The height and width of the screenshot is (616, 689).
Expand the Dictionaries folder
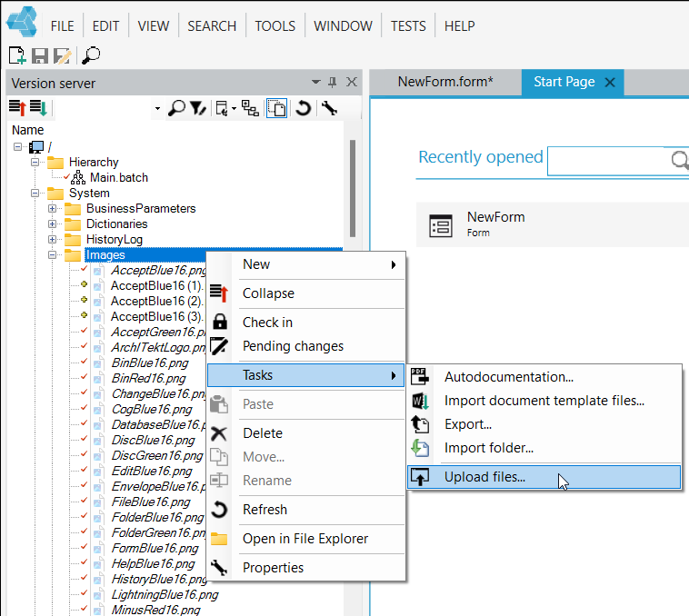click(53, 224)
